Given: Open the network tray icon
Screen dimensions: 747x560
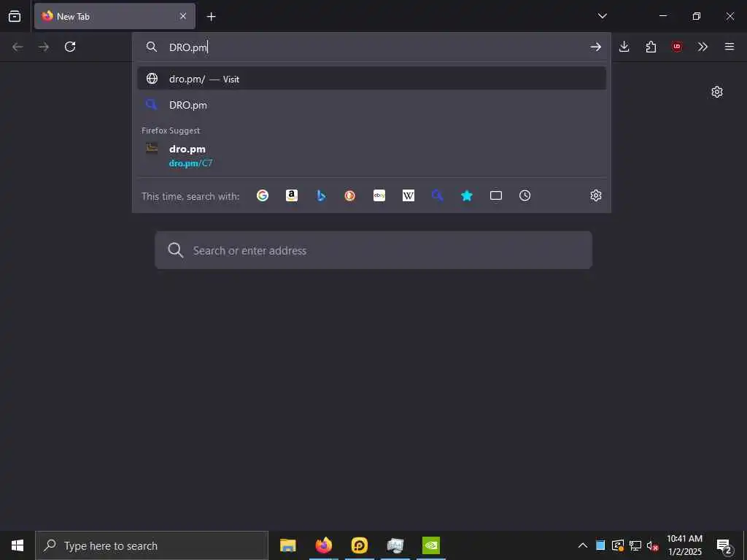Looking at the screenshot, I should tap(635, 545).
